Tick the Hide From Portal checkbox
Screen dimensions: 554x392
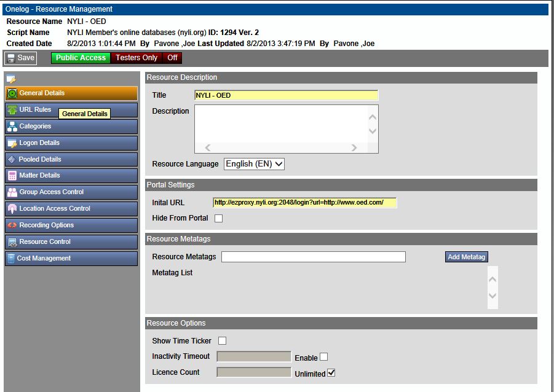coord(219,218)
